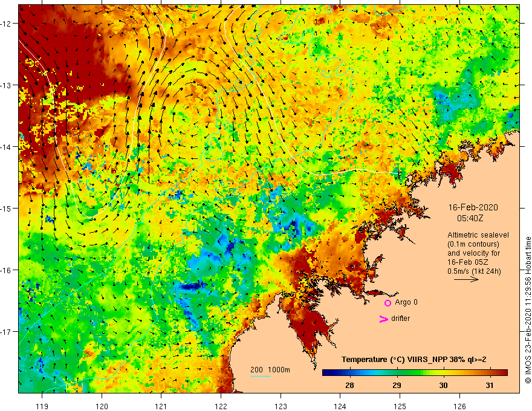
Task: Click the longitude label 122
Action: [x=221, y=406]
